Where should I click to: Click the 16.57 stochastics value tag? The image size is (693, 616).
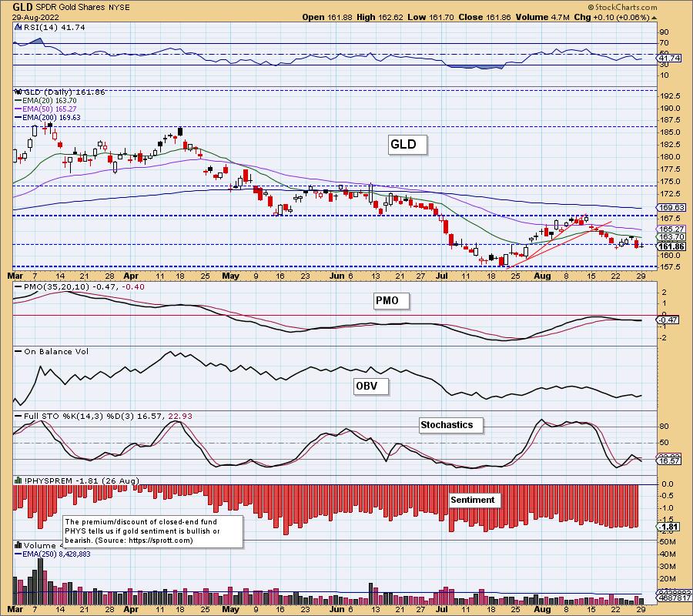670,461
